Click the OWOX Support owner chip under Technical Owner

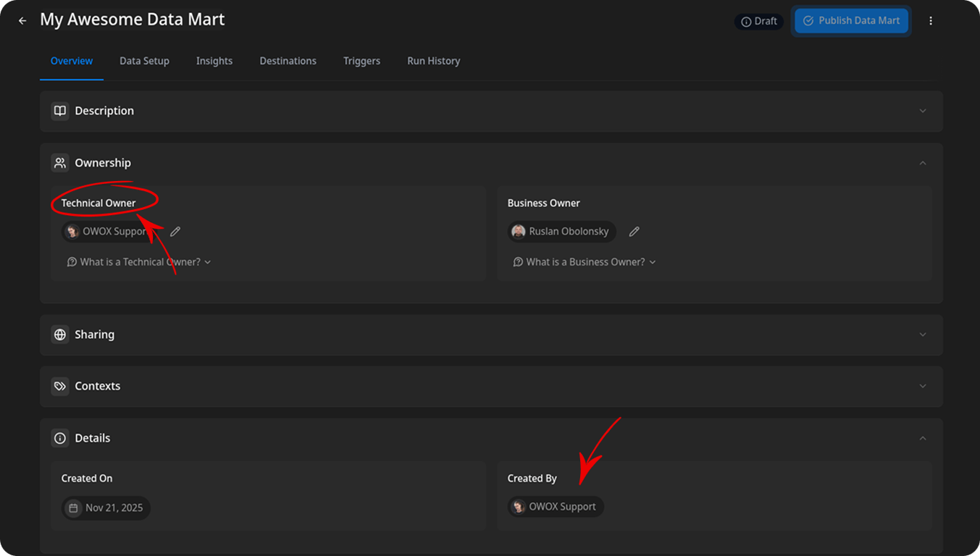coord(109,232)
